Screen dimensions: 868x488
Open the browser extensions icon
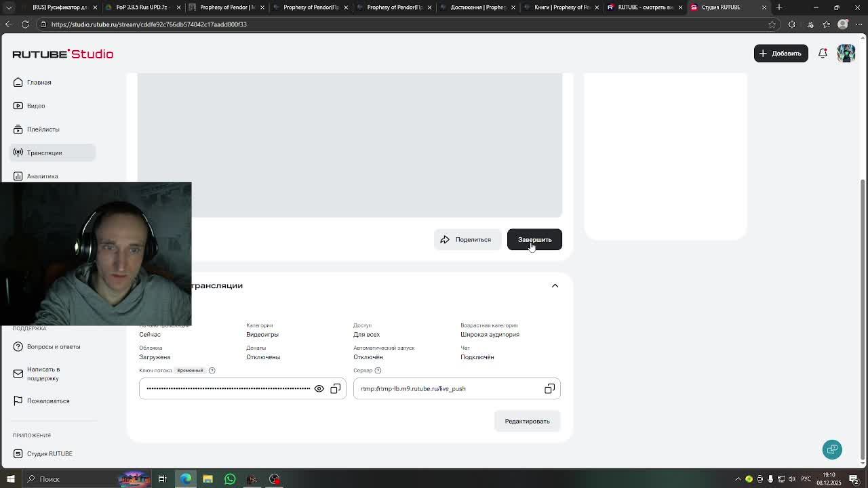[x=791, y=24]
